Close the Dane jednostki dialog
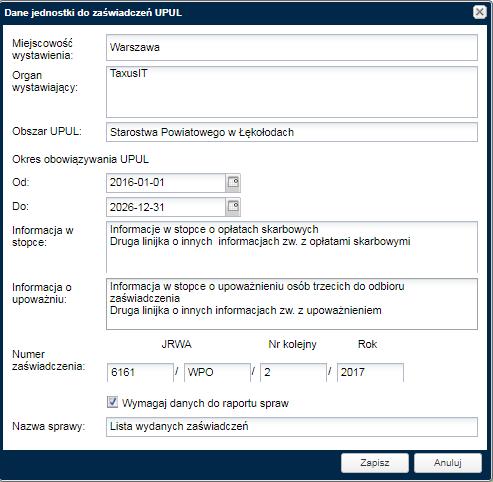This screenshot has width=493, height=482. 479,12
